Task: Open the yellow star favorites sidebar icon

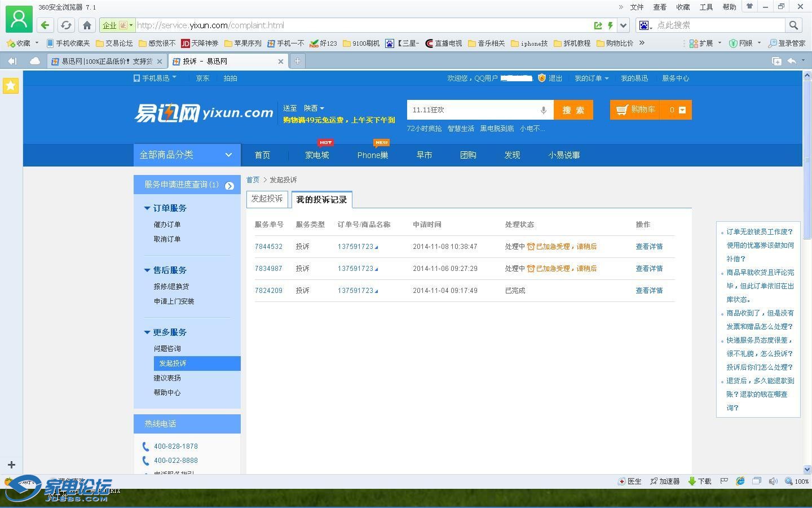Action: tap(11, 86)
